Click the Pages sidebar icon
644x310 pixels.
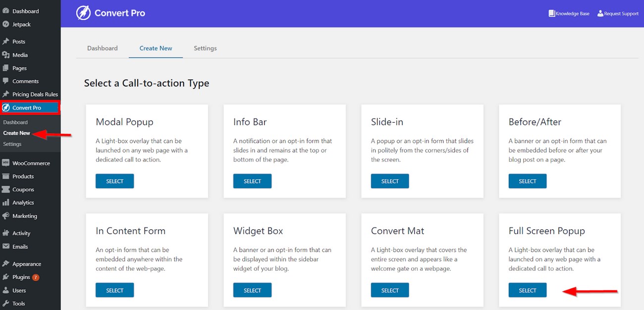[x=6, y=68]
